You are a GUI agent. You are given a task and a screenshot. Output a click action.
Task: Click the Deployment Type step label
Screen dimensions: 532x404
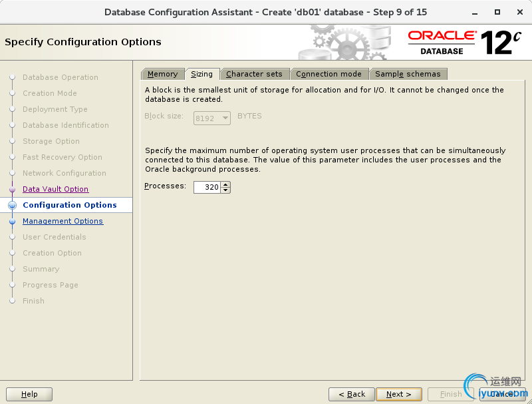pos(55,109)
